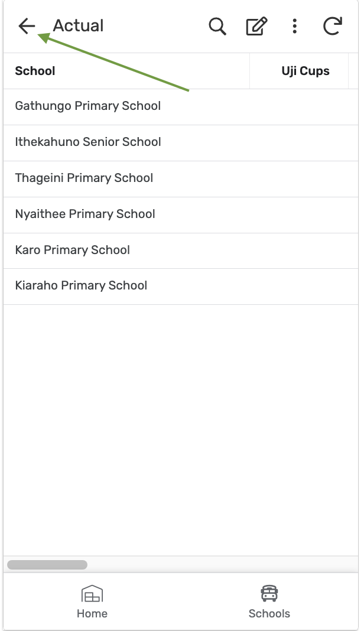Click the horizontal scrollbar thumb
The height and width of the screenshot is (631, 364).
[x=47, y=565]
